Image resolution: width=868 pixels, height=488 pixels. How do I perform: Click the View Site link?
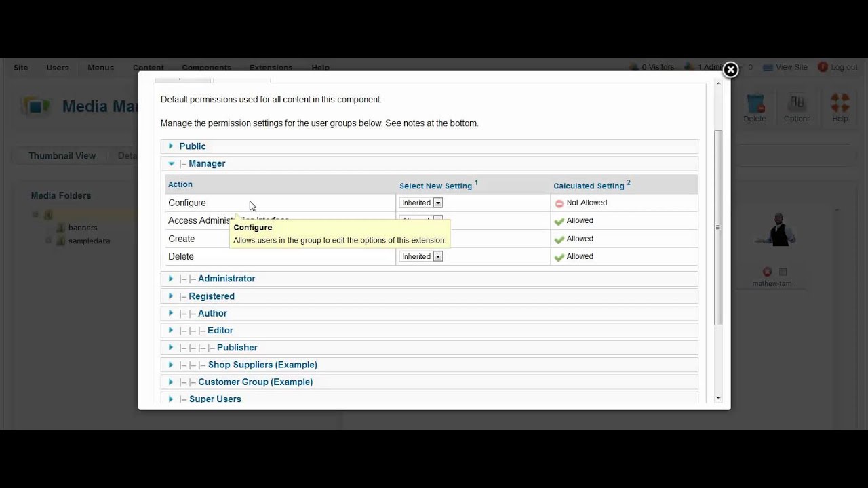pyautogui.click(x=791, y=67)
